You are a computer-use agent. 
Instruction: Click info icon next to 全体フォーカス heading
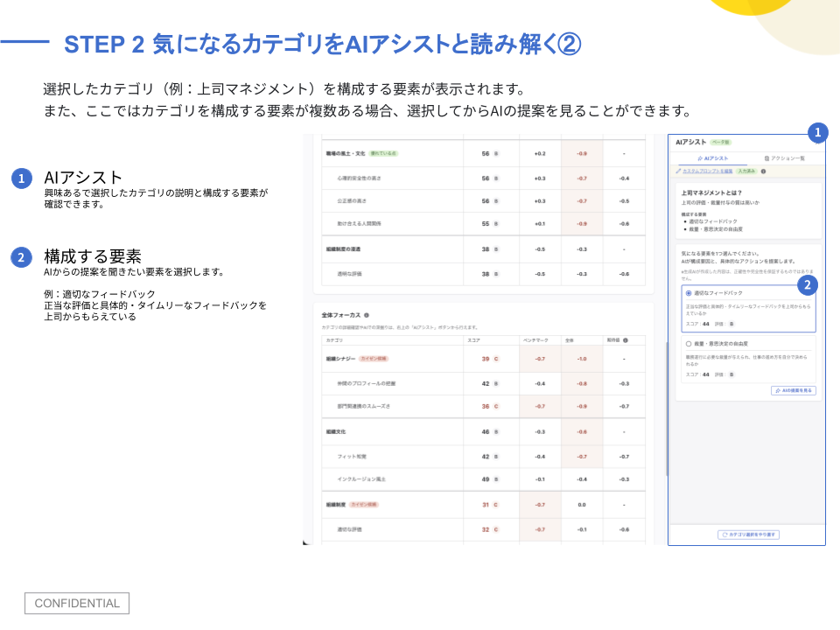[367, 316]
